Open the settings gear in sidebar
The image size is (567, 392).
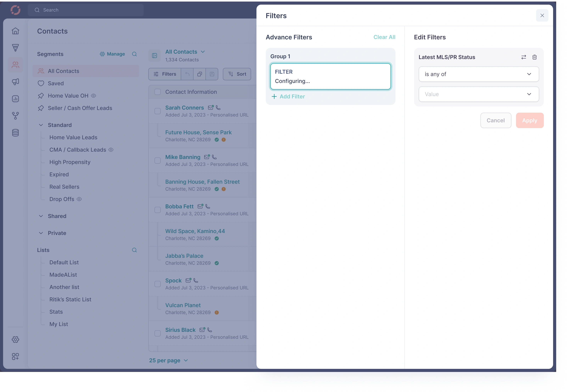(15, 340)
